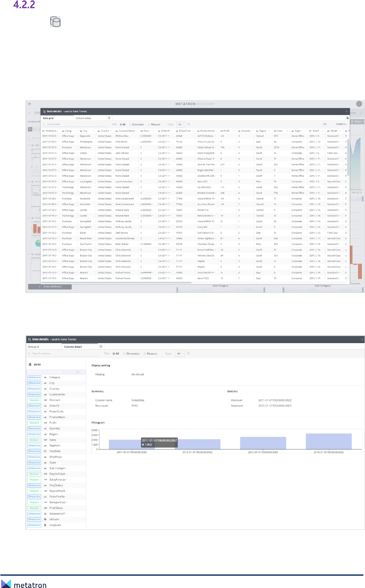Click the Create dashboard button
Screen dimensions: 365x588
pos(50,287)
